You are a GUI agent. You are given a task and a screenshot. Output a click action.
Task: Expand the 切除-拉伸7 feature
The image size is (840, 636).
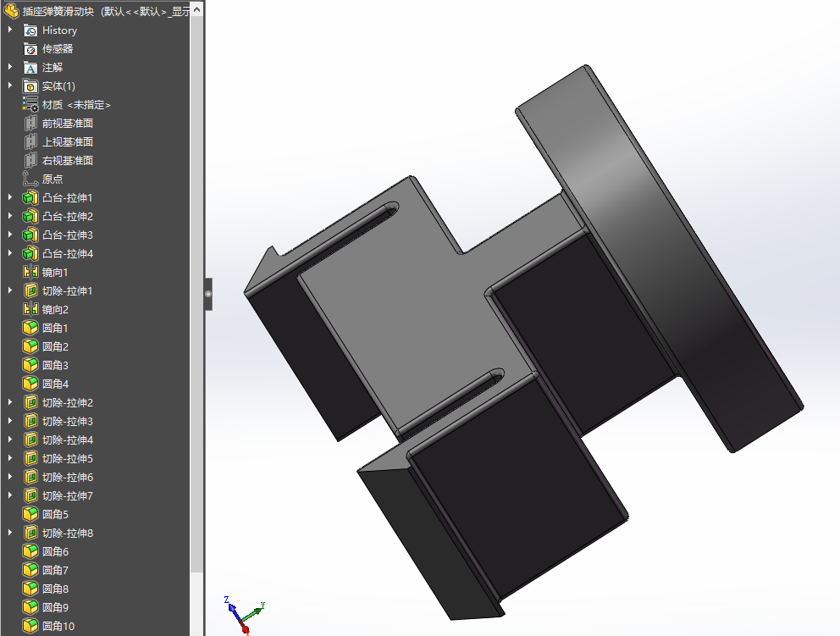coord(9,495)
